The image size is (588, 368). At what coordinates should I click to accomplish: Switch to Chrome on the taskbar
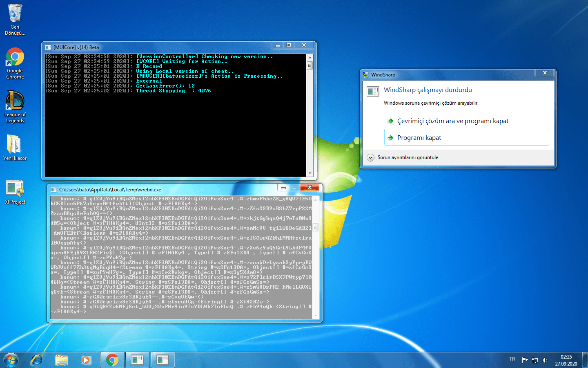click(x=112, y=360)
